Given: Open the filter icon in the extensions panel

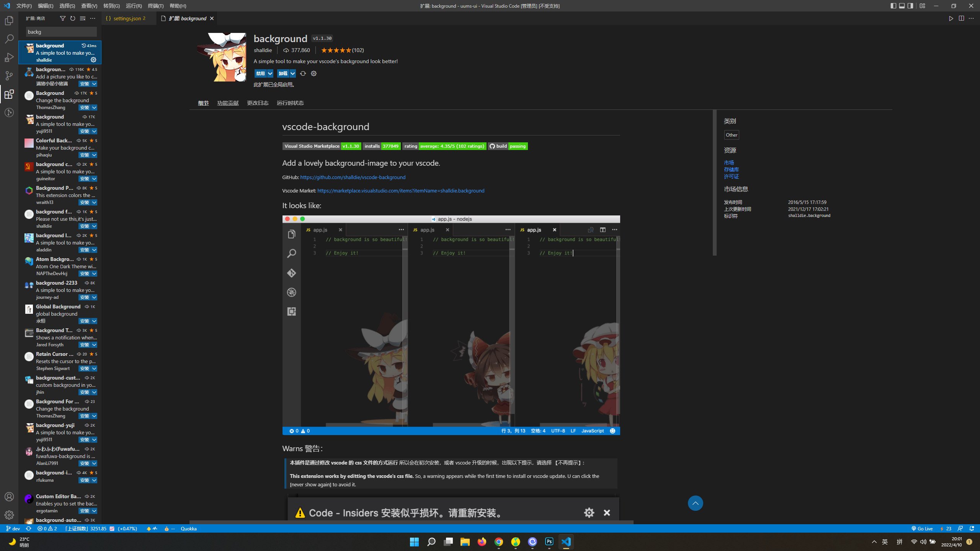Looking at the screenshot, I should tap(62, 18).
